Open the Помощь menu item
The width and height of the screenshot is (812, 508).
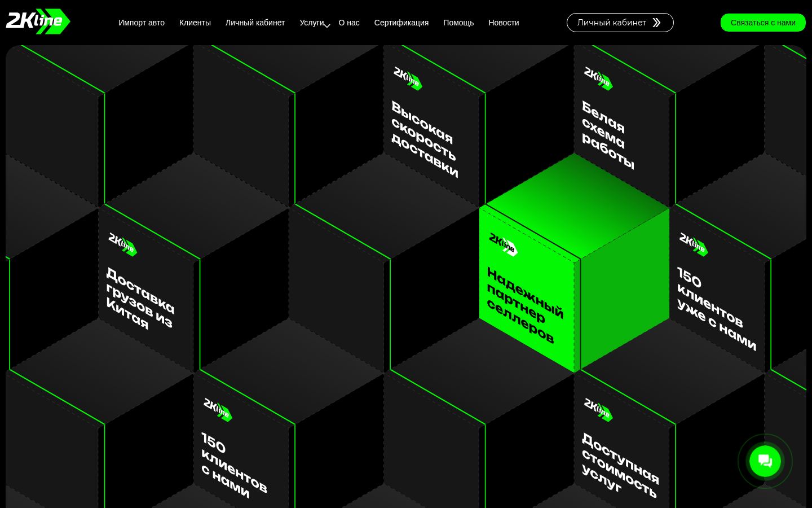pyautogui.click(x=458, y=23)
